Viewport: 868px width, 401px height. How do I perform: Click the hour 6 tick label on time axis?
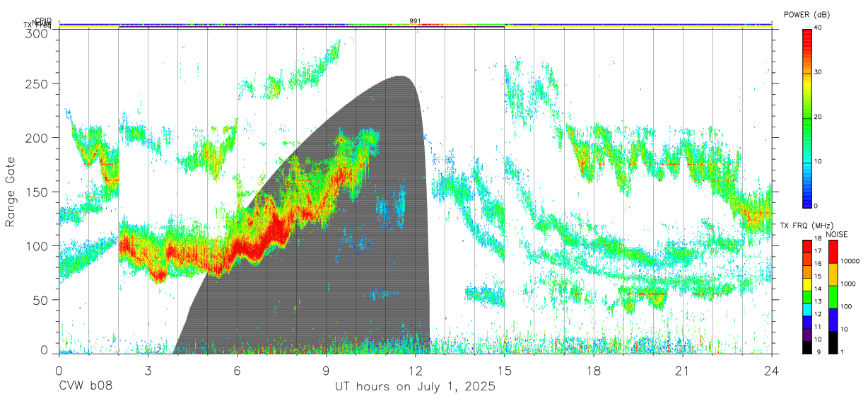(237, 371)
